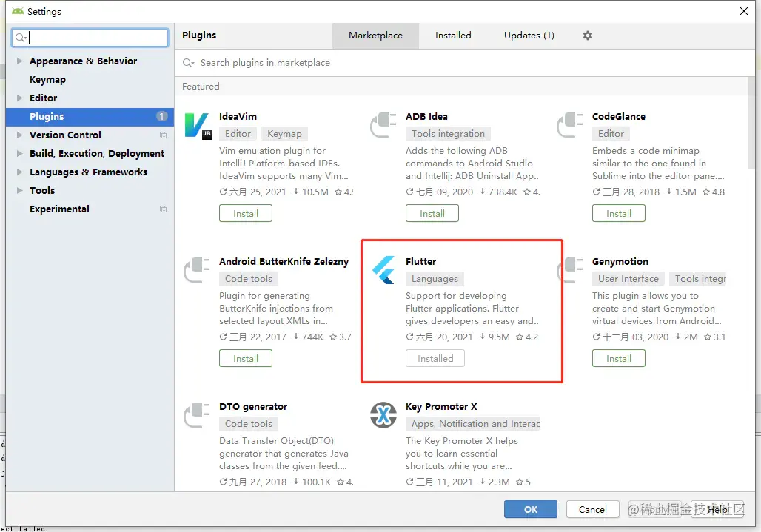Viewport: 761px width, 532px height.
Task: Open the ADB Idea plugin title
Action: [x=426, y=116]
